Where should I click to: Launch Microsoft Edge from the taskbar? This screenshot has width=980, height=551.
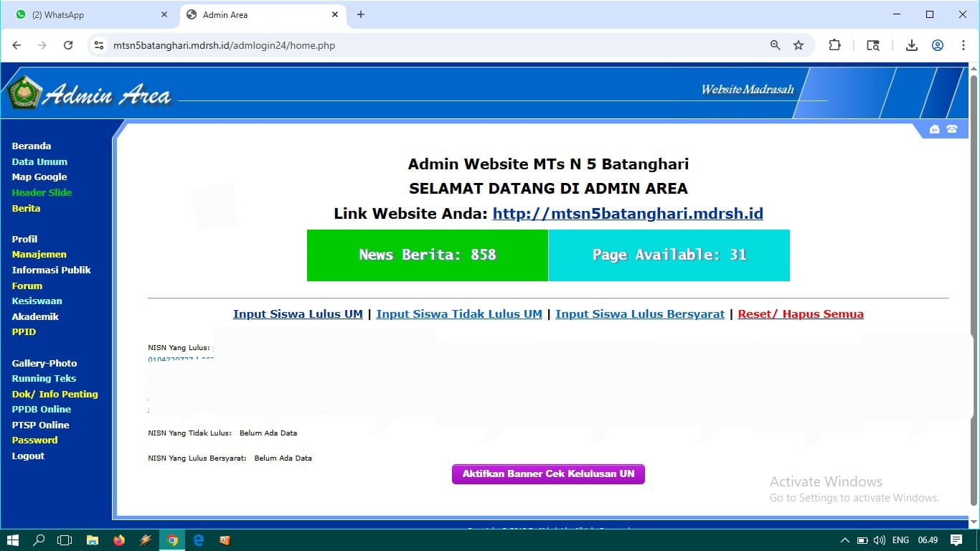pyautogui.click(x=198, y=540)
